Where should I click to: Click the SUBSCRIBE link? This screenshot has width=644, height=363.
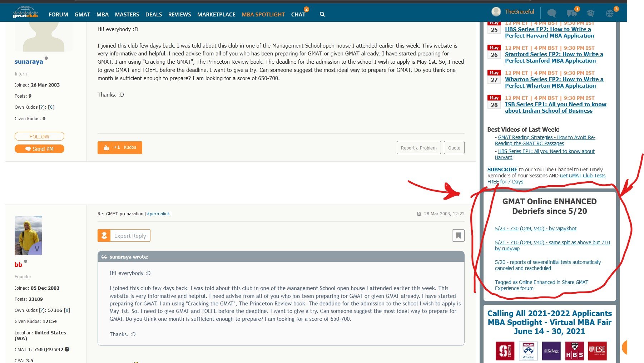pos(502,170)
